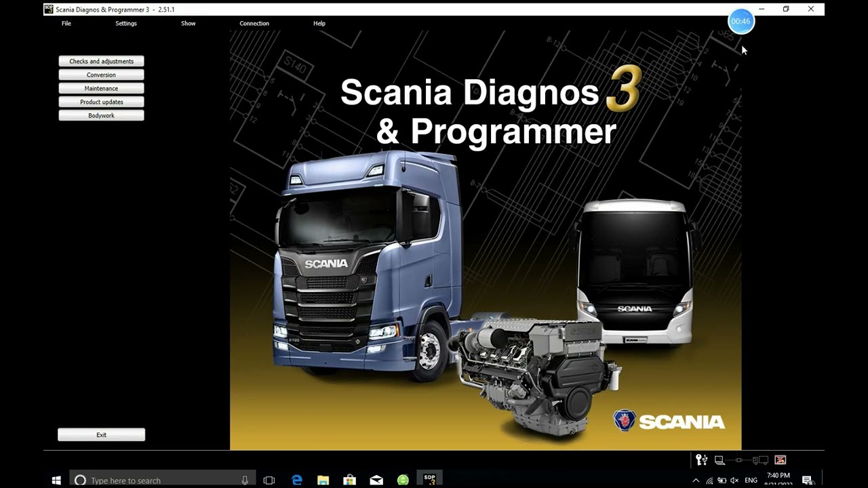
Task: Open the Bodywork section
Action: tap(101, 115)
